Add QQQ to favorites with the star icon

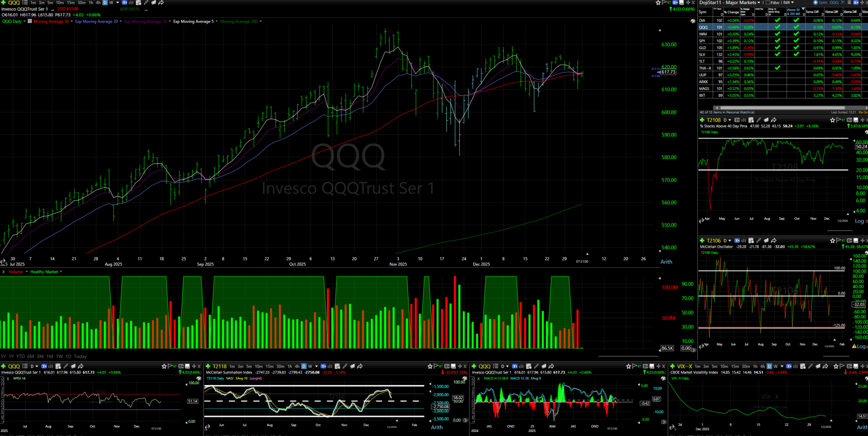click(x=658, y=3)
